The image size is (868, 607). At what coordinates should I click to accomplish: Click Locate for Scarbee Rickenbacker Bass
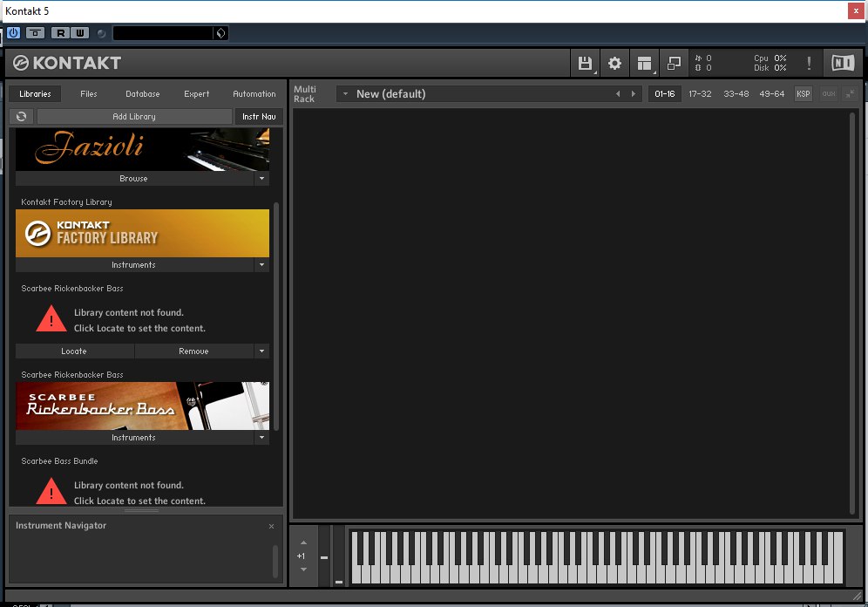[74, 351]
